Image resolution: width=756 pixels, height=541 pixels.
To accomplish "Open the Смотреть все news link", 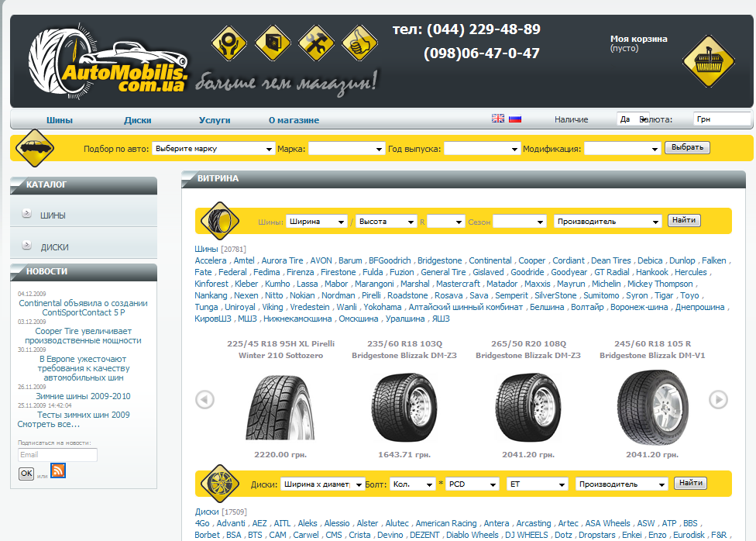I will tap(48, 424).
